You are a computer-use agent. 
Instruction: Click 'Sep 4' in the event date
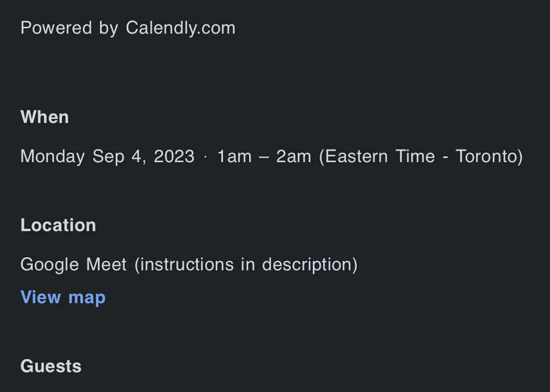(118, 157)
